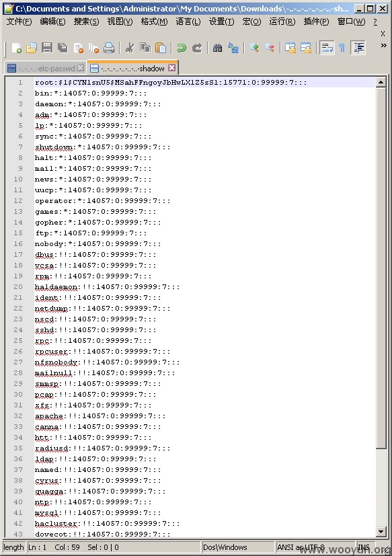Click the INS indicator in status bar
The width and height of the screenshot is (392, 556).
(x=364, y=547)
